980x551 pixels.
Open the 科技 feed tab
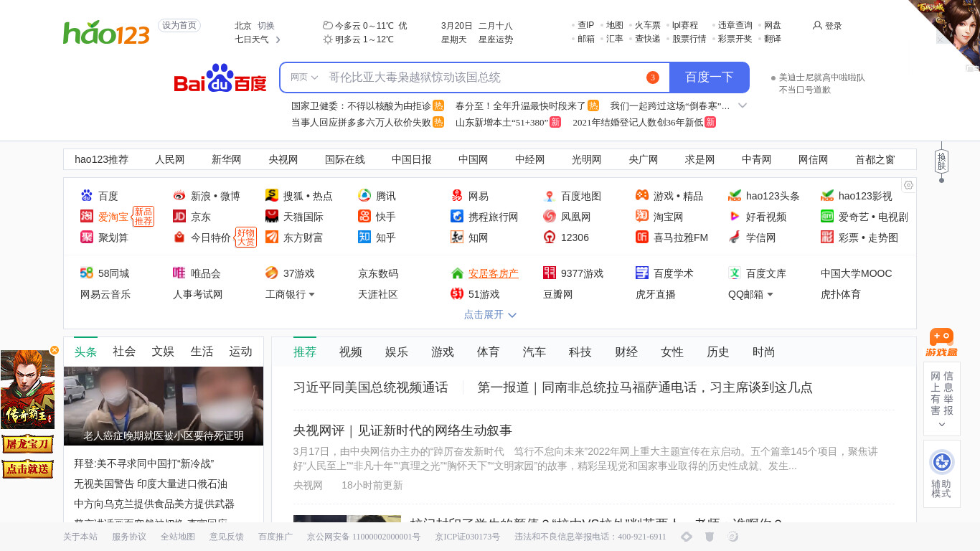580,352
